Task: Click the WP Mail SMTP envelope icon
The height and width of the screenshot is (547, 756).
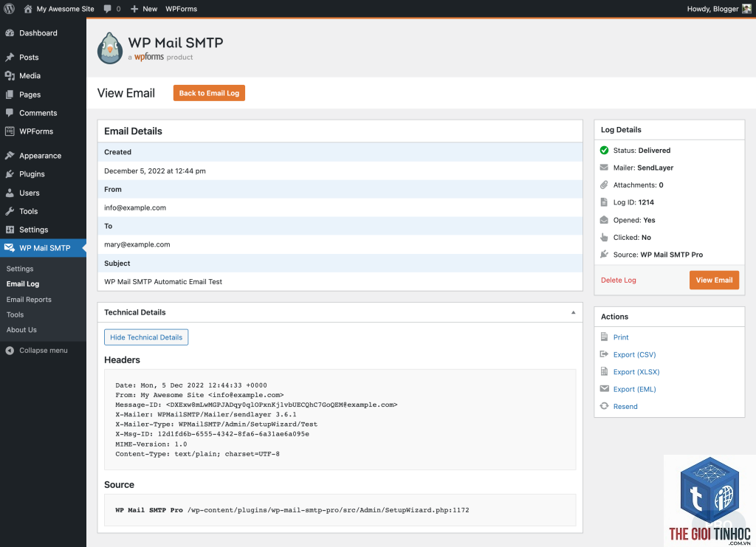Action: tap(10, 248)
